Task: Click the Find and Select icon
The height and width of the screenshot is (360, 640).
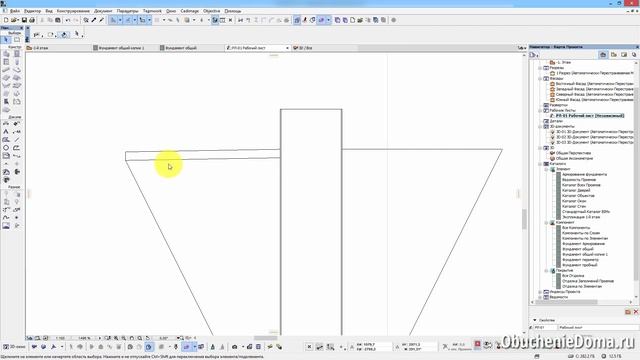Action: coord(86,20)
